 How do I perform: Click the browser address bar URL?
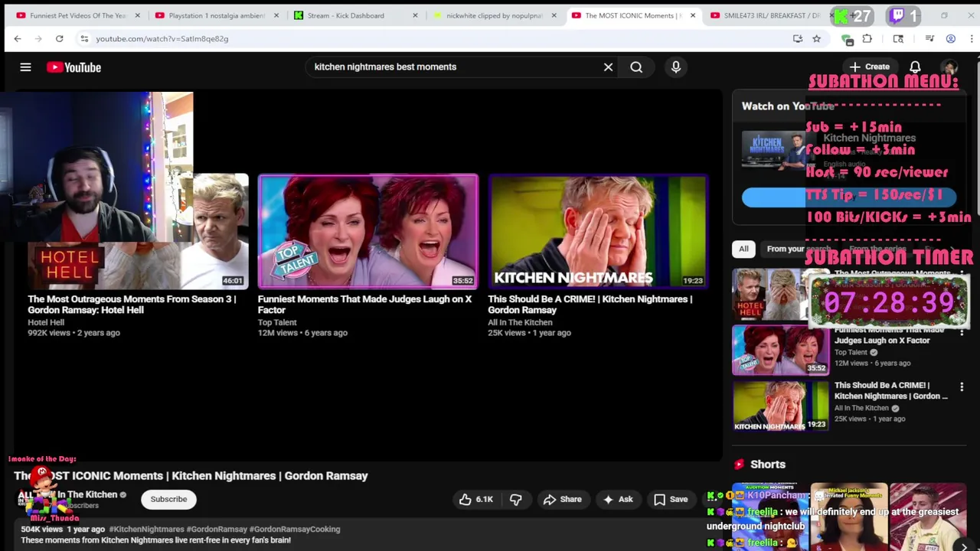pyautogui.click(x=162, y=38)
